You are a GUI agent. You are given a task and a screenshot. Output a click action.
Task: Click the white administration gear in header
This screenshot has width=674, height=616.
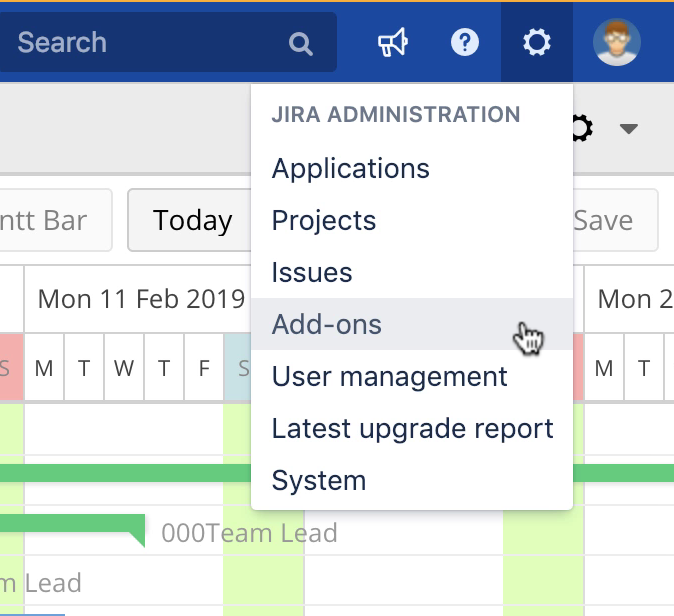537,43
